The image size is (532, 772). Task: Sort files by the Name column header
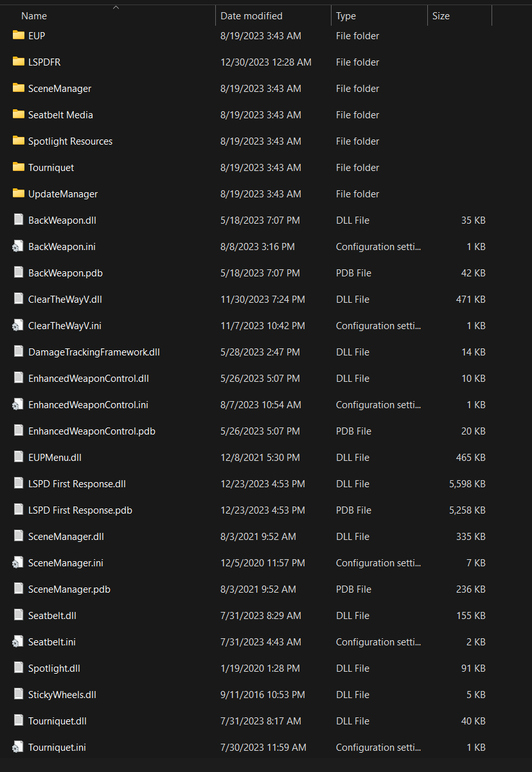pyautogui.click(x=34, y=16)
